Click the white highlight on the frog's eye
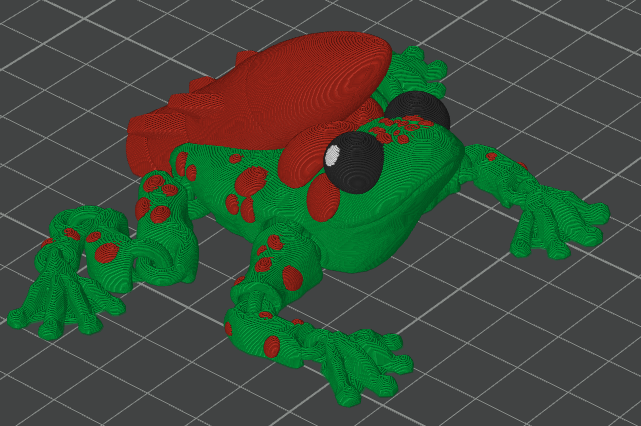 point(332,155)
